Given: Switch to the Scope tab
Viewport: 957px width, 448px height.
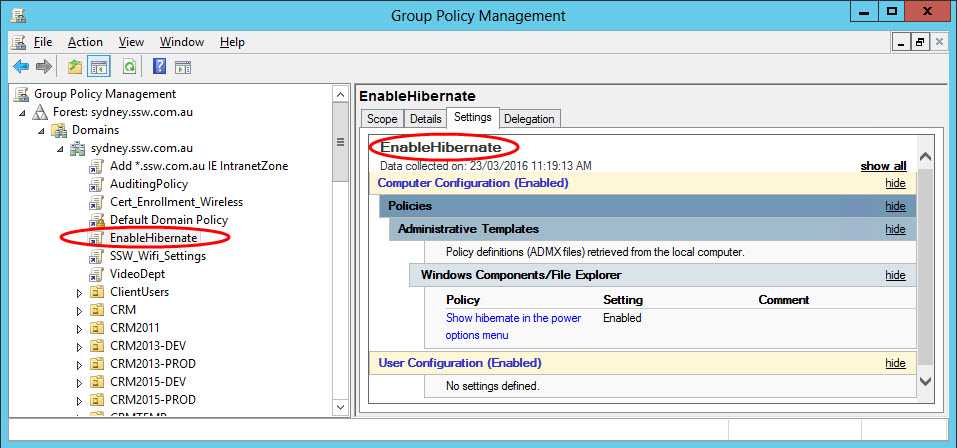Looking at the screenshot, I should tap(383, 119).
